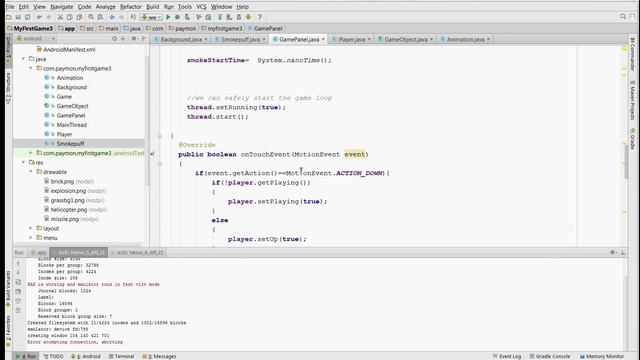Click the Save All toolbar icon
Viewport: 640px width, 360px height.
(x=18, y=17)
